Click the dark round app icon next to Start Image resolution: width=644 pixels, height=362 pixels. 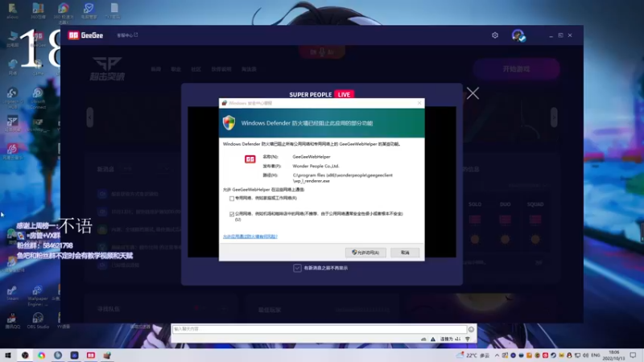click(x=25, y=355)
